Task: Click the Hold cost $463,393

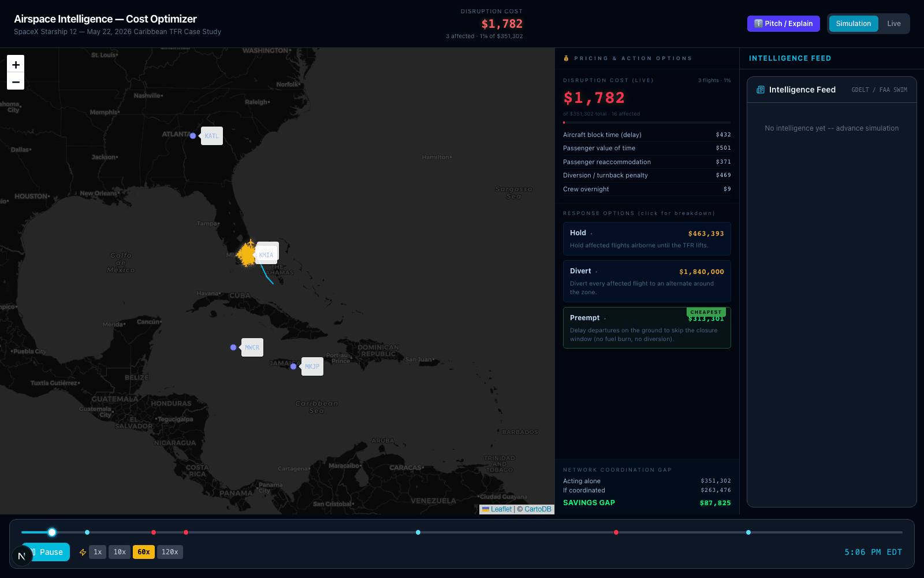Action: 706,234
